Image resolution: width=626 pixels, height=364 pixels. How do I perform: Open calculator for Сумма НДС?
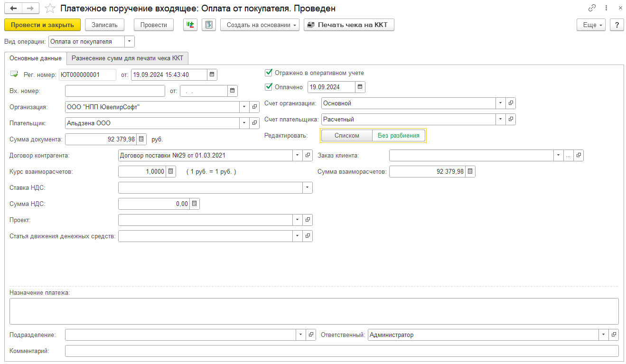click(x=194, y=204)
